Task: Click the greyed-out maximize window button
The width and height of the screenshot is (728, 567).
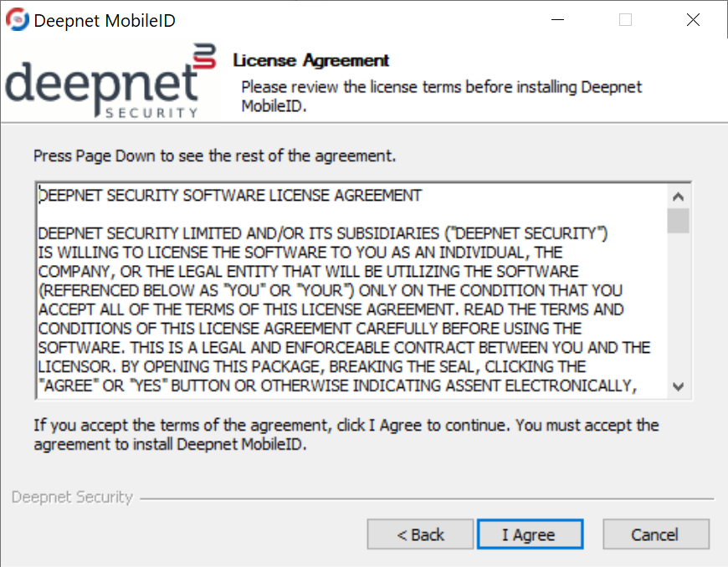Action: tap(625, 20)
